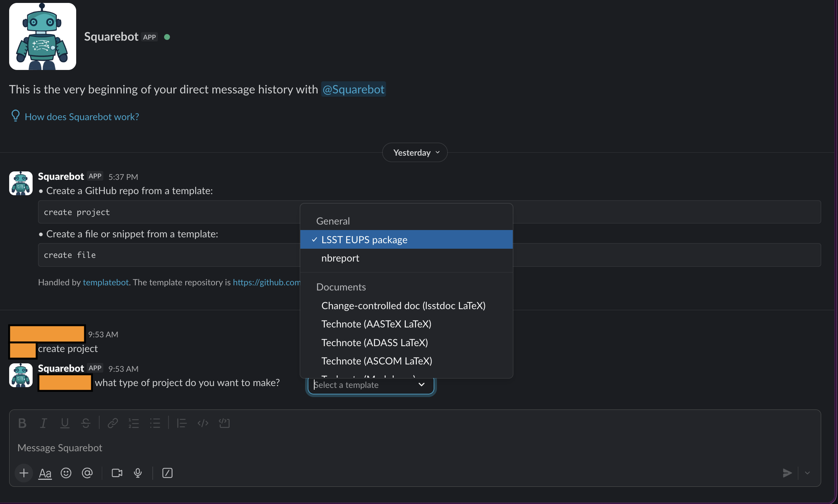Insert a link with the link icon
Image resolution: width=838 pixels, height=504 pixels.
pyautogui.click(x=112, y=423)
